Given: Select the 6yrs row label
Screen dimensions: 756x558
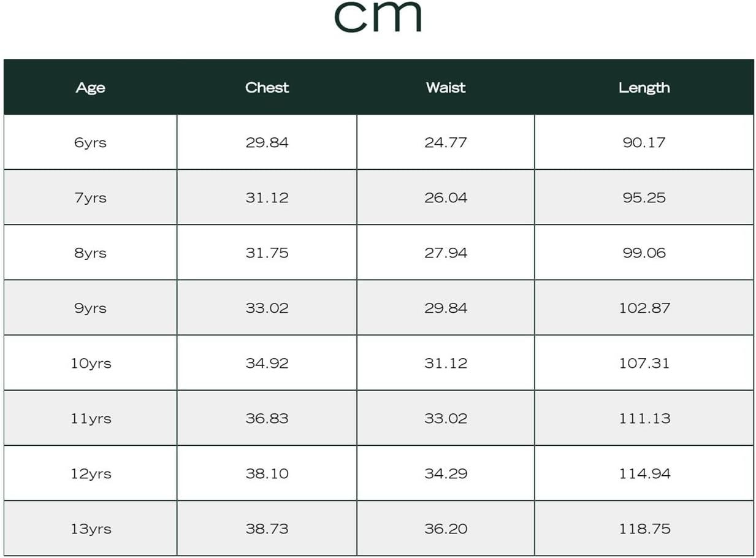Looking at the screenshot, I should point(90,142).
